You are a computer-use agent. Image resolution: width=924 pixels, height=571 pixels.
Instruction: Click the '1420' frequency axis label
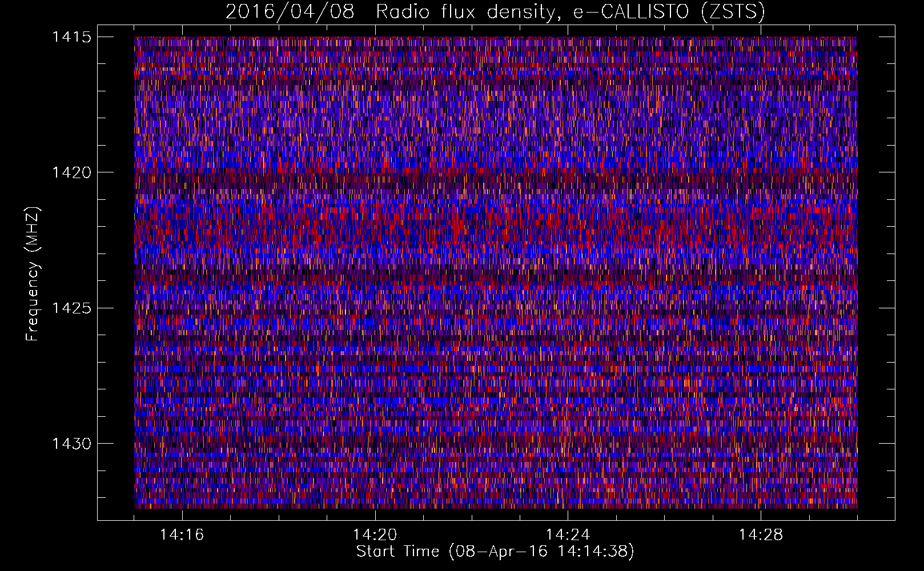tap(71, 172)
